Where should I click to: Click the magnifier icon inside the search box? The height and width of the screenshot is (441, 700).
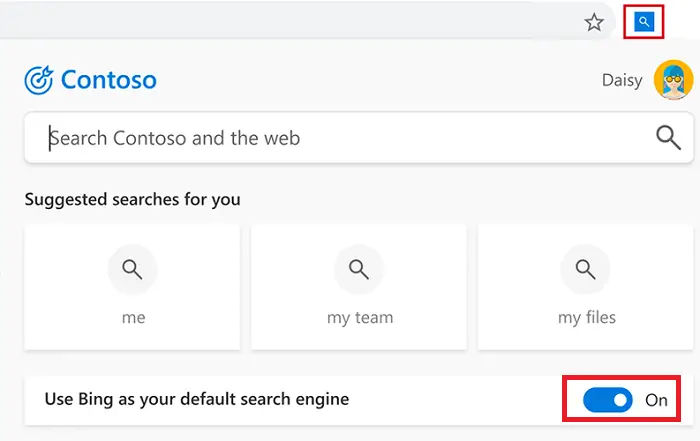click(x=668, y=137)
